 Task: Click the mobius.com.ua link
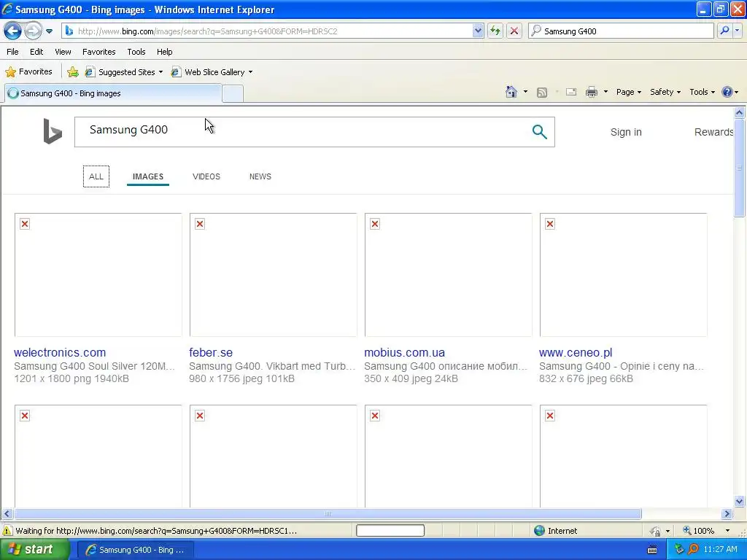point(404,352)
